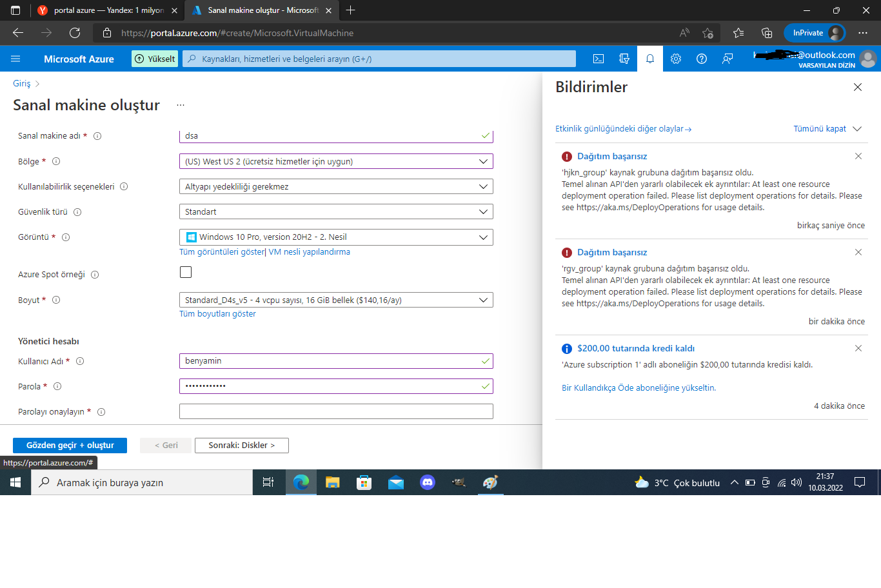Click the Sonraki: Diskler button

tap(242, 446)
